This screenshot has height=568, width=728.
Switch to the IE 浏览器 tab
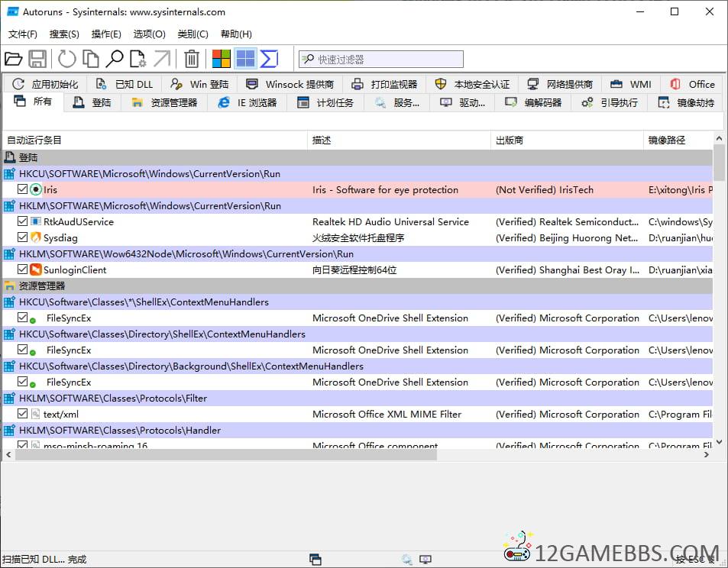click(248, 102)
